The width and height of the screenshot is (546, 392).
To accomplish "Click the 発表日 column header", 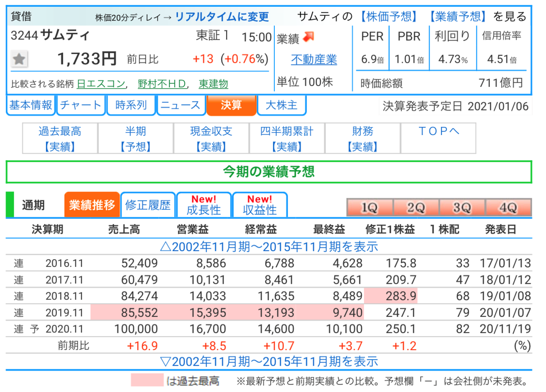I will click(x=500, y=229).
